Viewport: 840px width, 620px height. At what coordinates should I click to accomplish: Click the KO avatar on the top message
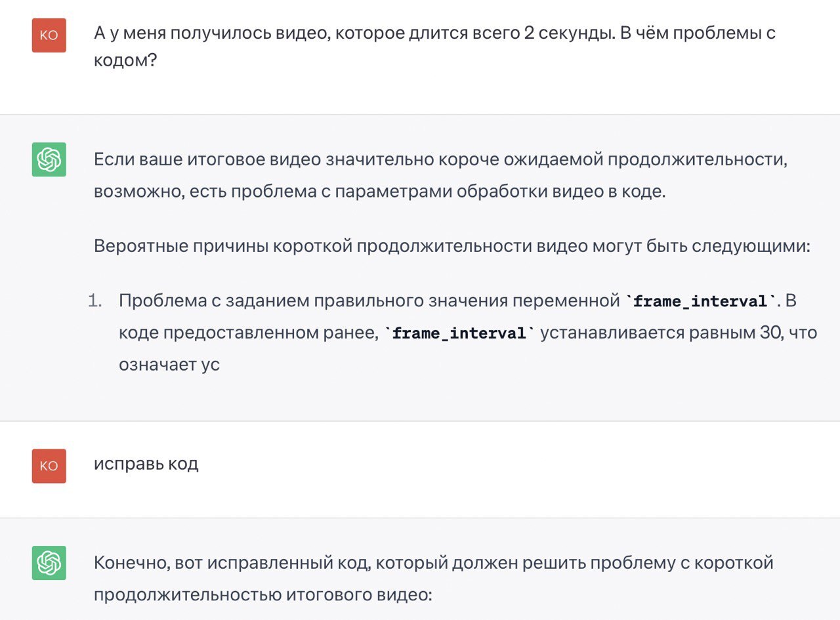(49, 35)
